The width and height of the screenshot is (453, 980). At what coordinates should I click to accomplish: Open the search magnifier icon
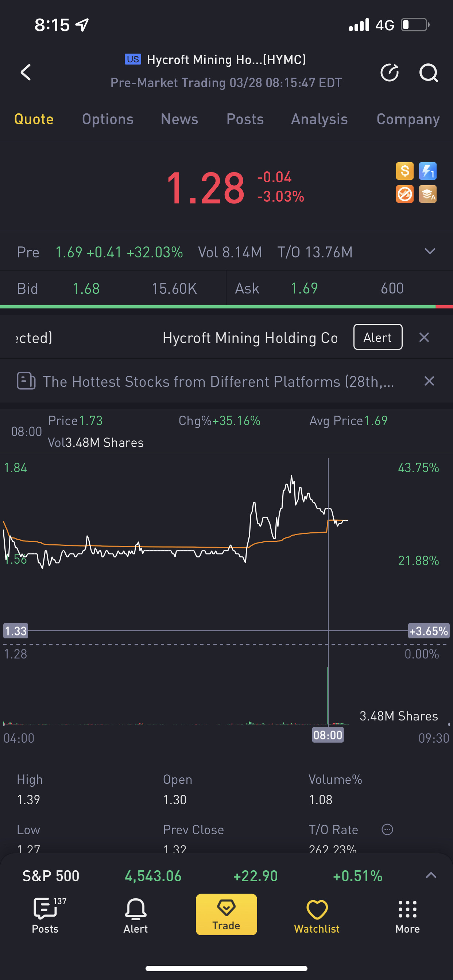pos(428,72)
